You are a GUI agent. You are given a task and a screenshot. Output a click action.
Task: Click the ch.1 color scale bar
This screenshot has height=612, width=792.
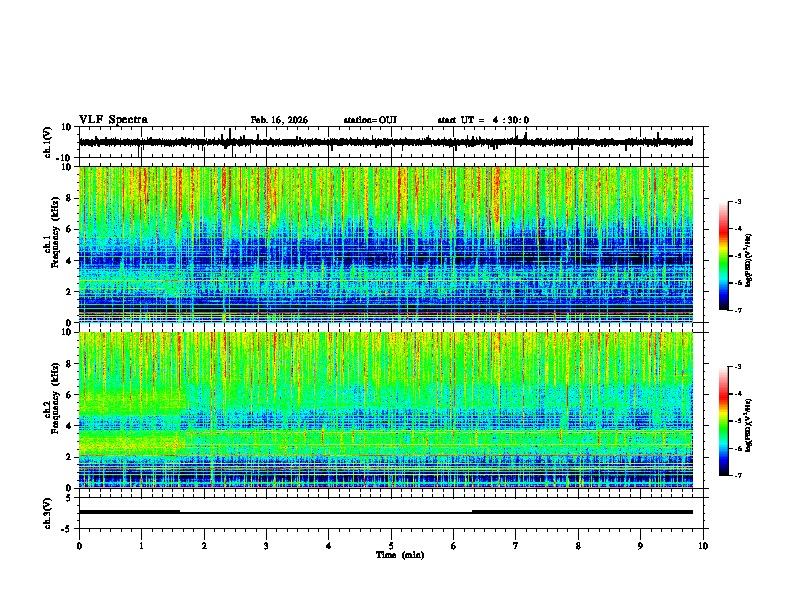[x=723, y=256]
